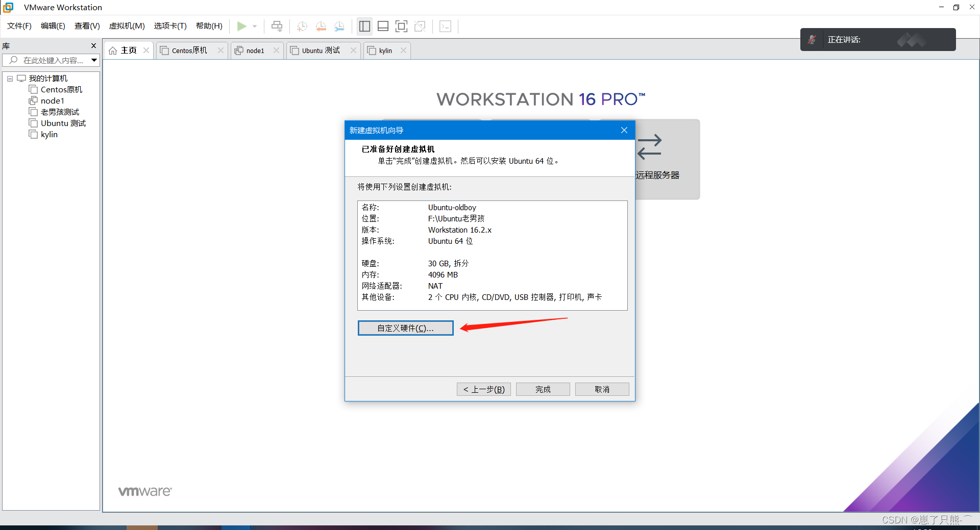Open the 查看(V) menu
980x530 pixels.
[87, 26]
